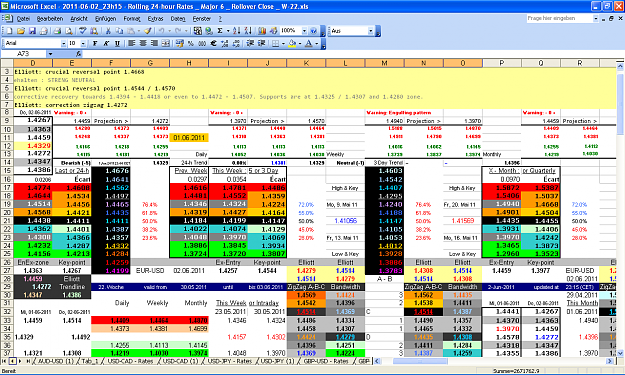Open the Name Box A73 dropdown
625x375 pixels.
[50, 54]
